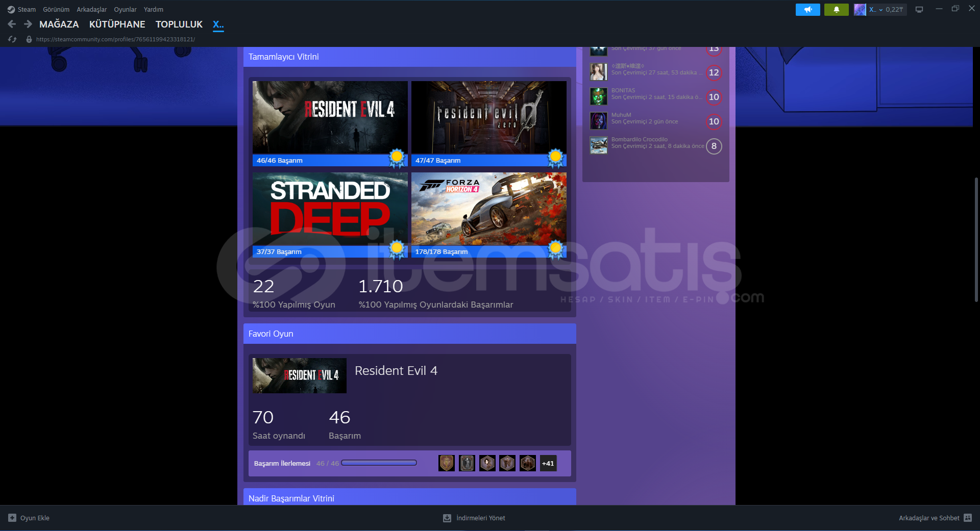Switch to the MAĞAZA tab
This screenshot has width=980, height=531.
tap(59, 24)
